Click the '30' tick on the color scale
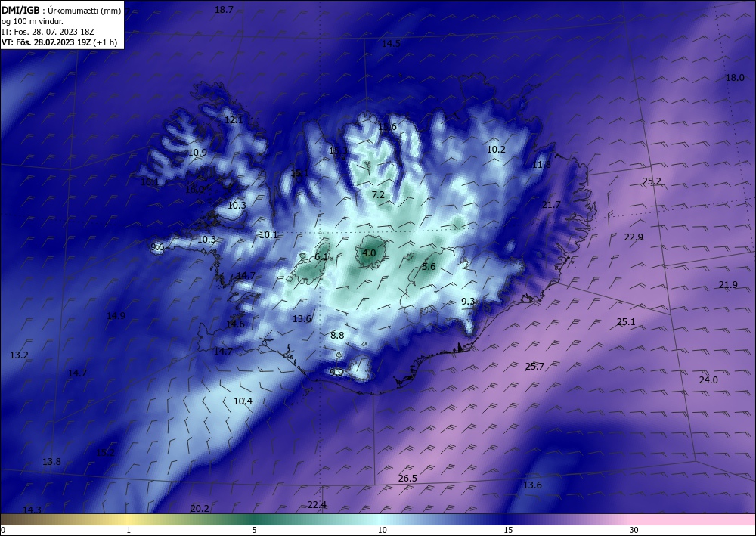This screenshot has width=756, height=536. (x=634, y=530)
